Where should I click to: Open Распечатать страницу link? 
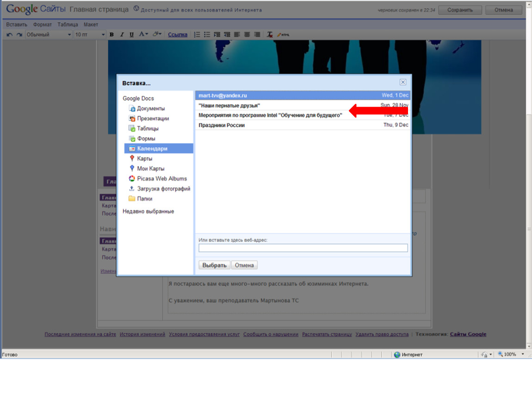(x=327, y=334)
